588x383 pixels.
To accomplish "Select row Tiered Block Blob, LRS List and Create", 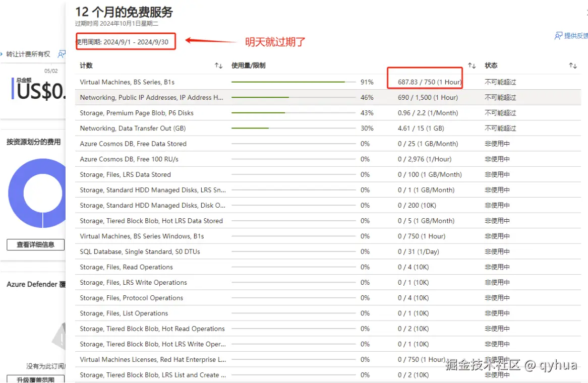I will pyautogui.click(x=328, y=375).
